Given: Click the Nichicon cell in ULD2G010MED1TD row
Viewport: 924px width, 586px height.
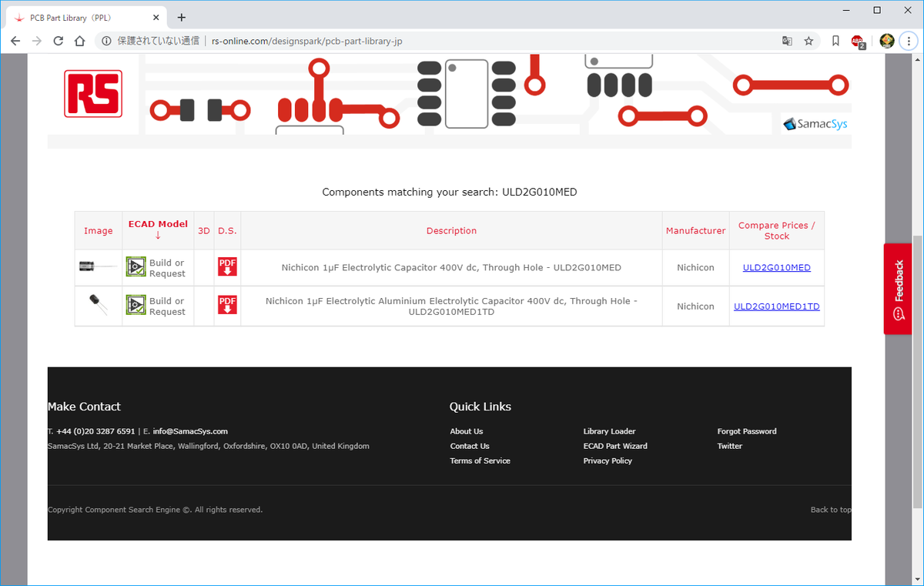Looking at the screenshot, I should tap(695, 306).
